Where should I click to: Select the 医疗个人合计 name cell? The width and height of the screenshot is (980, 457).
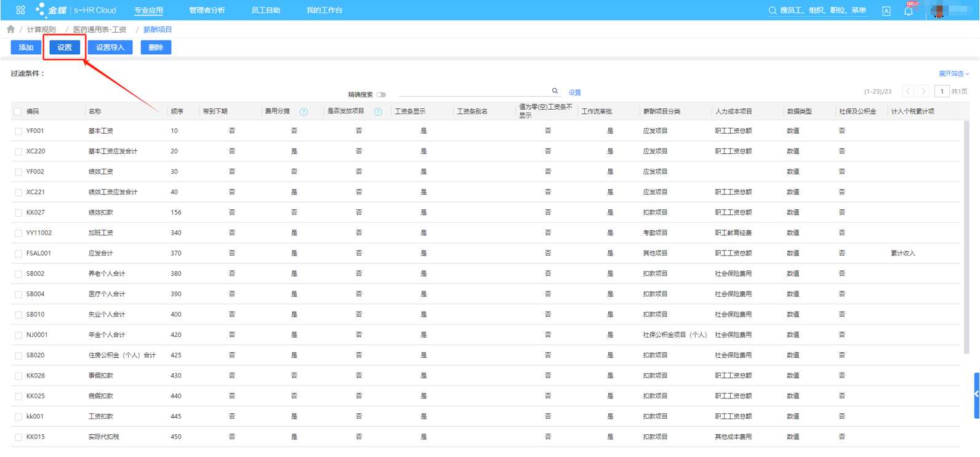tap(107, 294)
